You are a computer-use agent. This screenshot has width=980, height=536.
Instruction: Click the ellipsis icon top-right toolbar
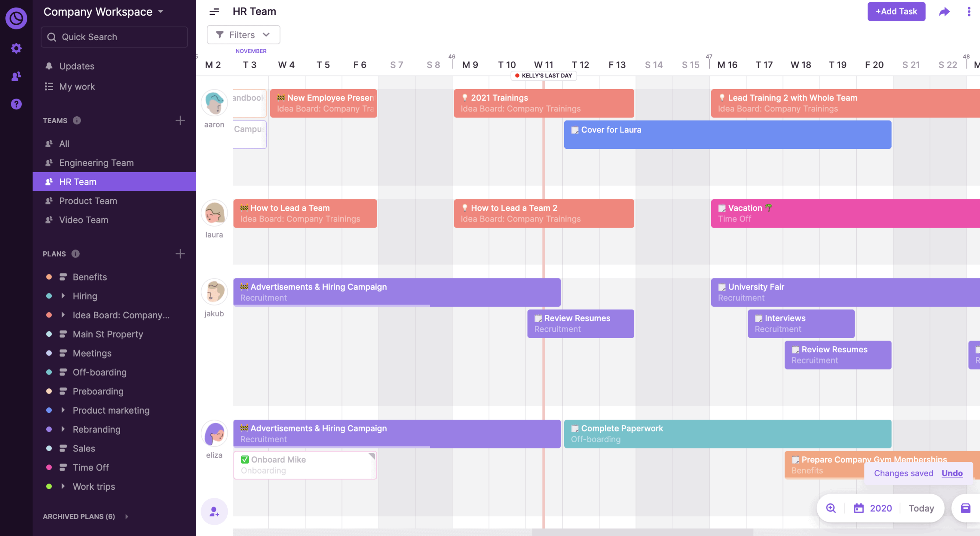(x=965, y=11)
